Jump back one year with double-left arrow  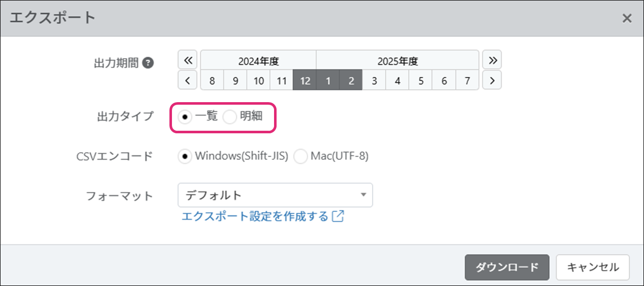[x=187, y=60]
